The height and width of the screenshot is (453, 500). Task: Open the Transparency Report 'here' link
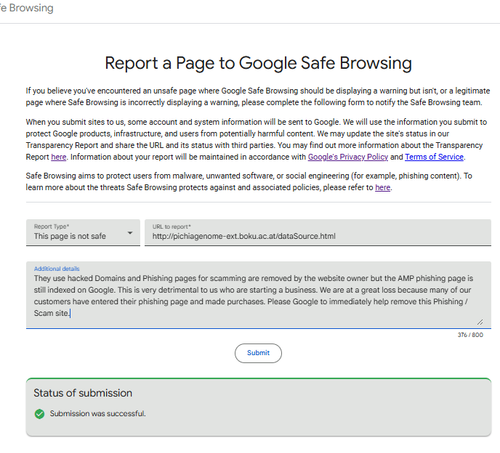pyautogui.click(x=59, y=157)
